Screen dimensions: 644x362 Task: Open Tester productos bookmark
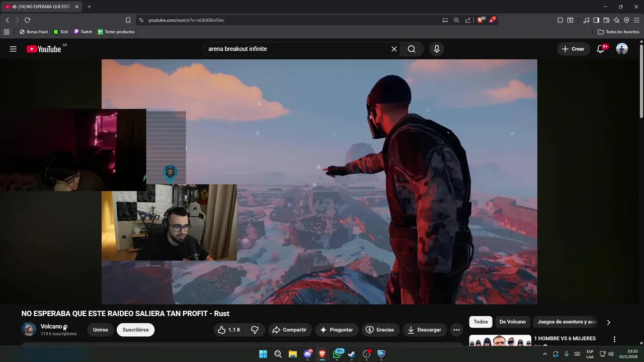tap(116, 32)
